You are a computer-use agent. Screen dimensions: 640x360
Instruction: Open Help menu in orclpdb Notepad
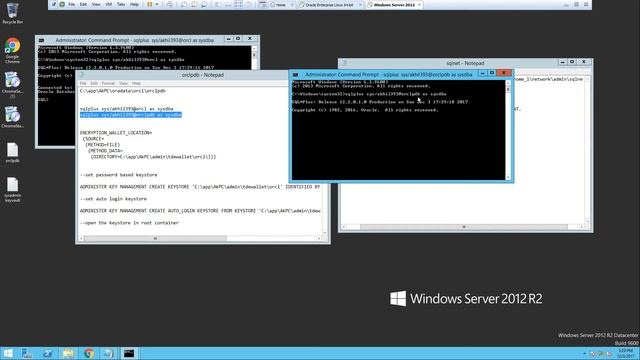coord(136,83)
